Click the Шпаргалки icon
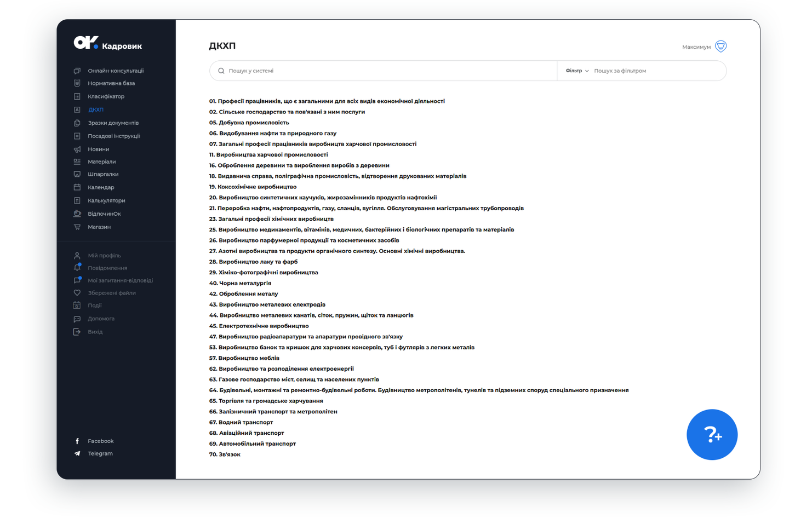The image size is (812, 524). (x=77, y=174)
